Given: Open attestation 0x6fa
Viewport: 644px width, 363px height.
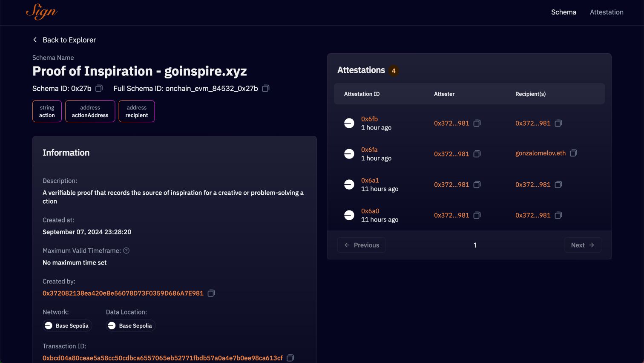Looking at the screenshot, I should pyautogui.click(x=369, y=150).
